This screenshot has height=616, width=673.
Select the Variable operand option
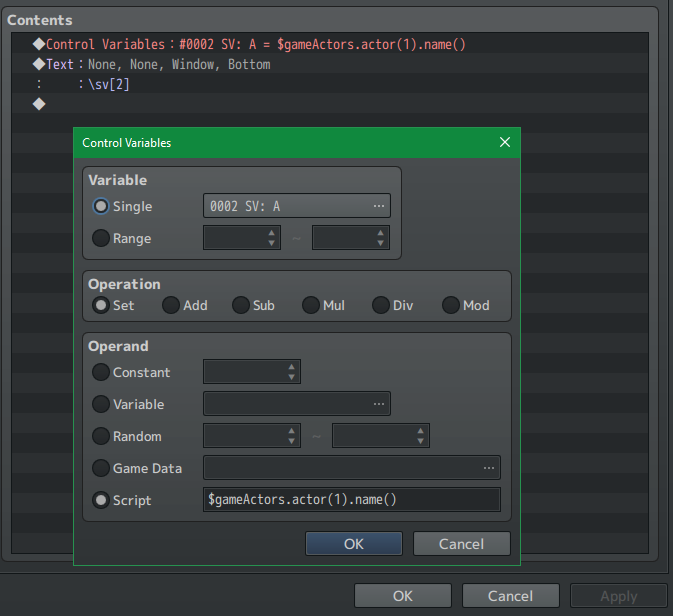click(x=101, y=404)
